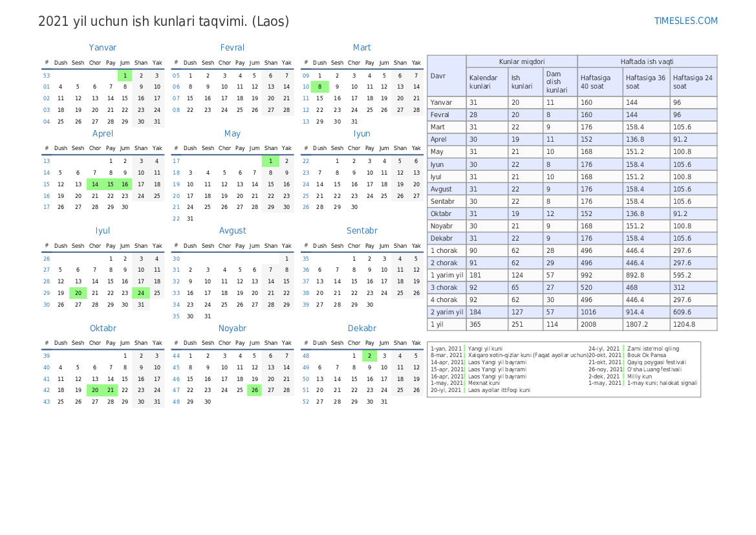Click the Haftada ish vaqti header
Image resolution: width=756 pixels, height=535 pixels.
coord(647,61)
